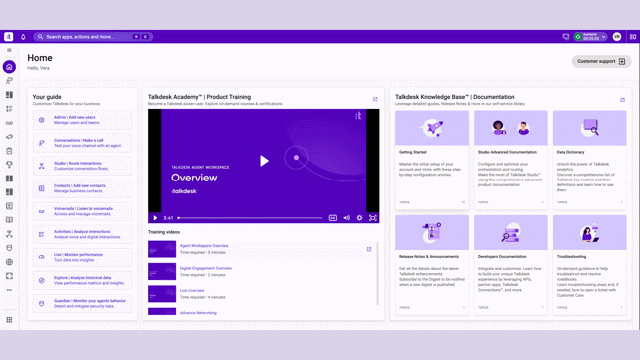Screen dimensions: 640x360
Task: Open the Digital Engagement Overview video link
Action: pos(206,268)
